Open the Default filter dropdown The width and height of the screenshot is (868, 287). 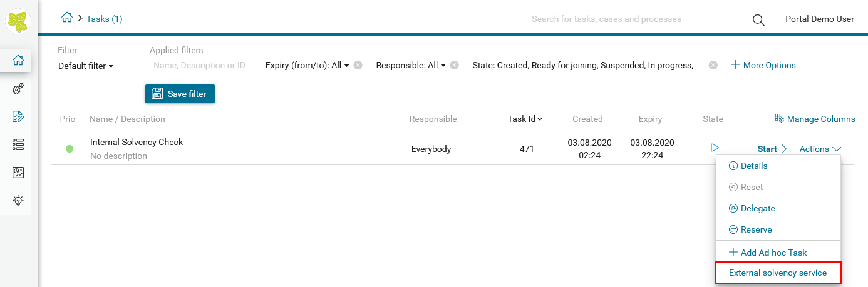point(86,66)
